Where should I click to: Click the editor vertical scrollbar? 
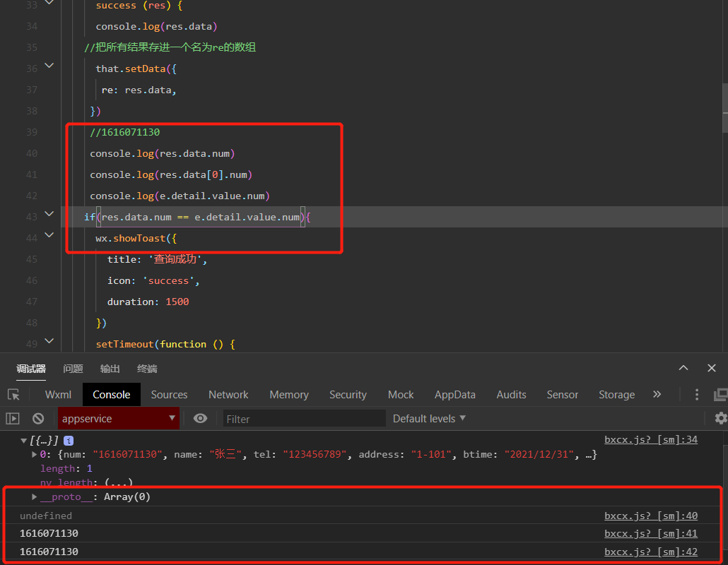click(724, 107)
